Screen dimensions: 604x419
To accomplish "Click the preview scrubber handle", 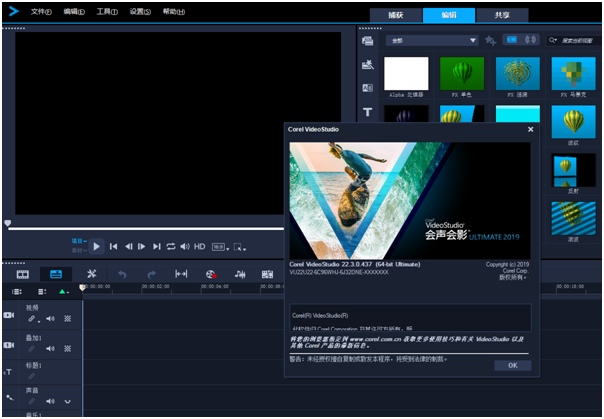I will coord(7,223).
